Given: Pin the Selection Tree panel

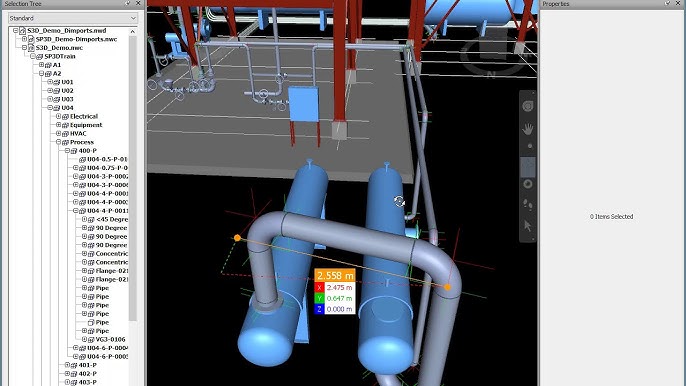Looking at the screenshot, I should (x=128, y=4).
